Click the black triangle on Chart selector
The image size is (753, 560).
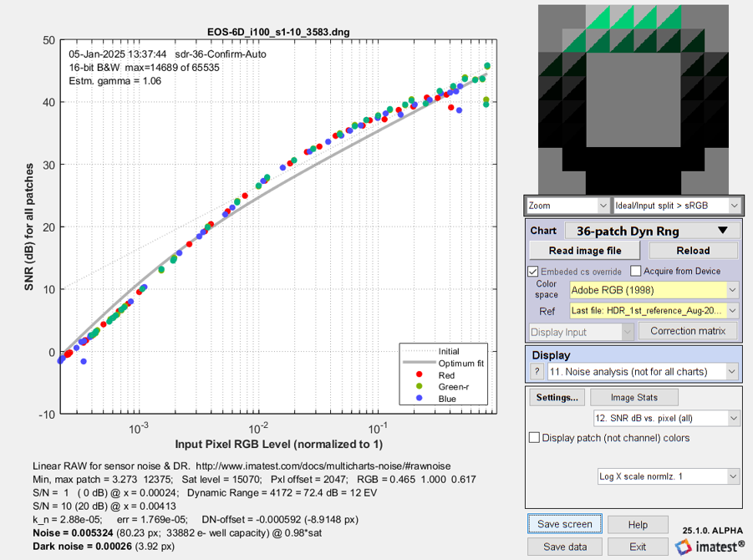723,231
